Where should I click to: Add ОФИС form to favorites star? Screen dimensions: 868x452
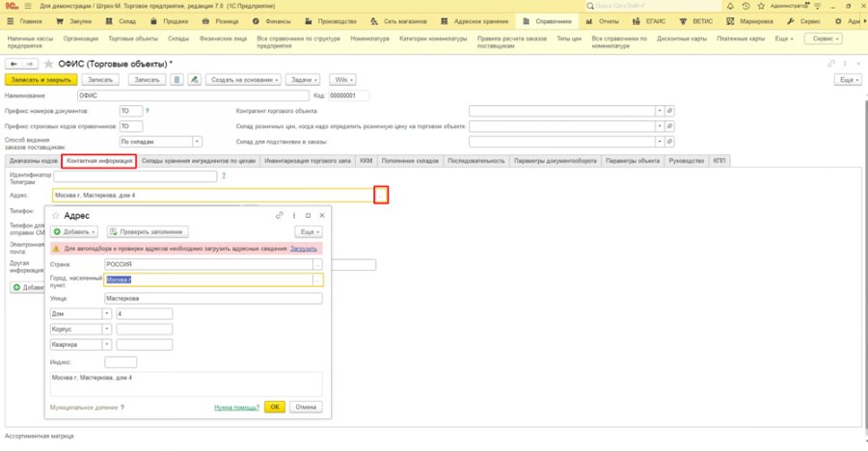point(49,65)
